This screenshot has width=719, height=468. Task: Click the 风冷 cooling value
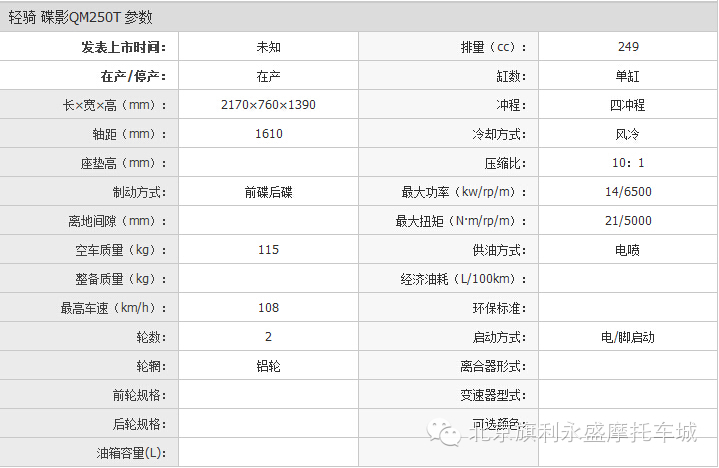tap(628, 134)
